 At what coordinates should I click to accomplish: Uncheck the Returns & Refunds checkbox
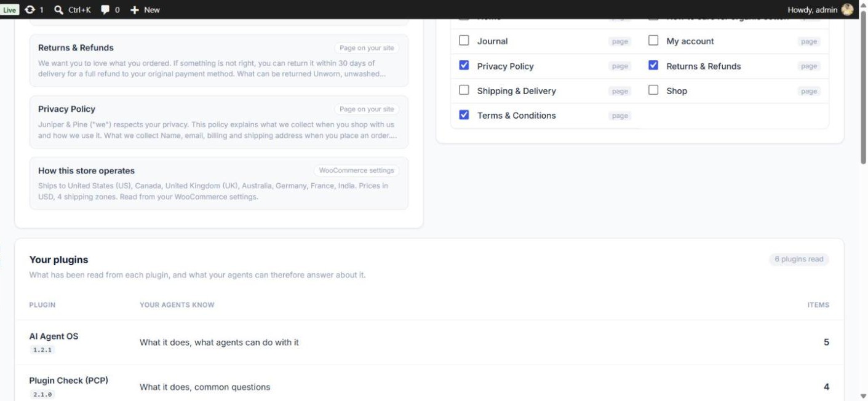[x=653, y=65]
